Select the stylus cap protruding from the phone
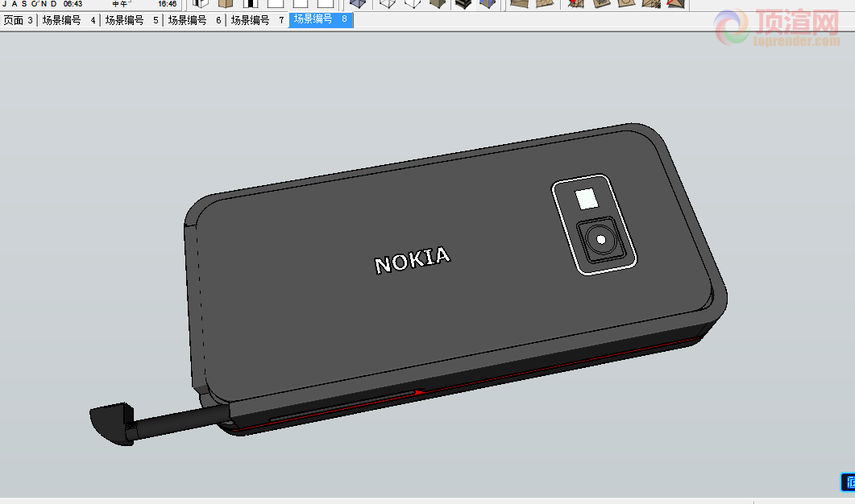855x504 pixels. pos(112,423)
